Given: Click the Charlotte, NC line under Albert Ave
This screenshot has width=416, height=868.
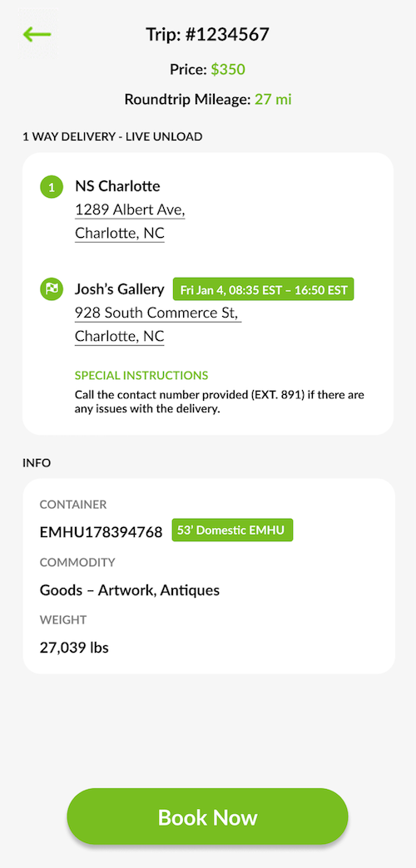Looking at the screenshot, I should pyautogui.click(x=120, y=234).
